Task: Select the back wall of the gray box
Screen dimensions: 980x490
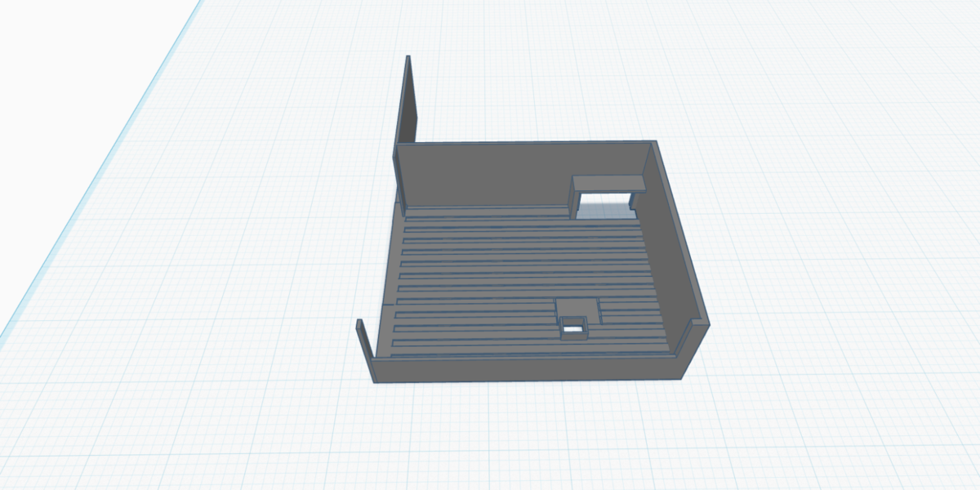Action: coord(490,173)
